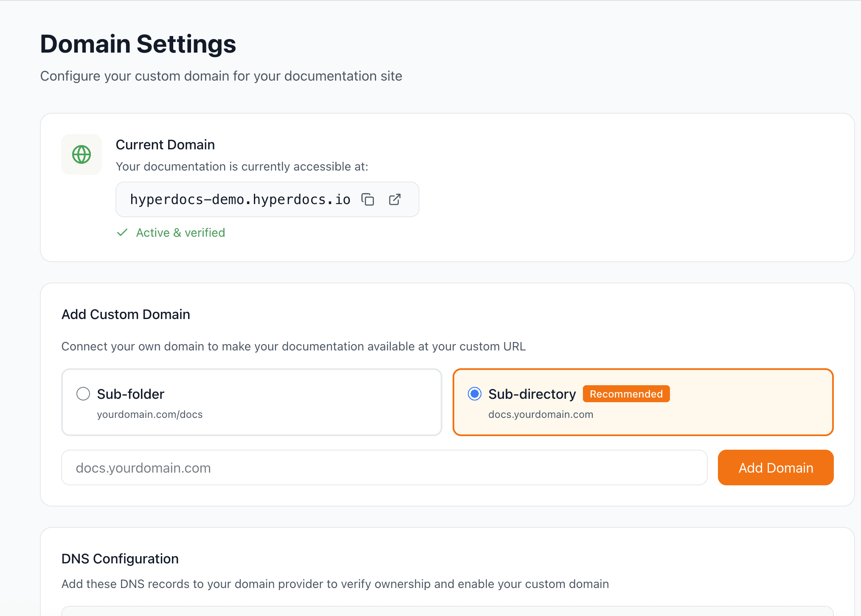
Task: Click the Current Domain section title
Action: point(165,145)
